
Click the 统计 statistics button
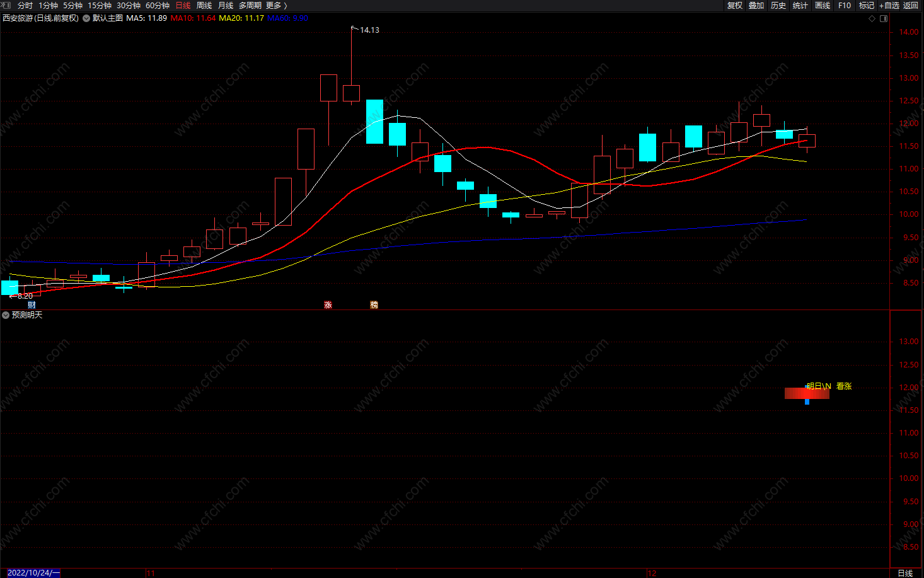[800, 5]
